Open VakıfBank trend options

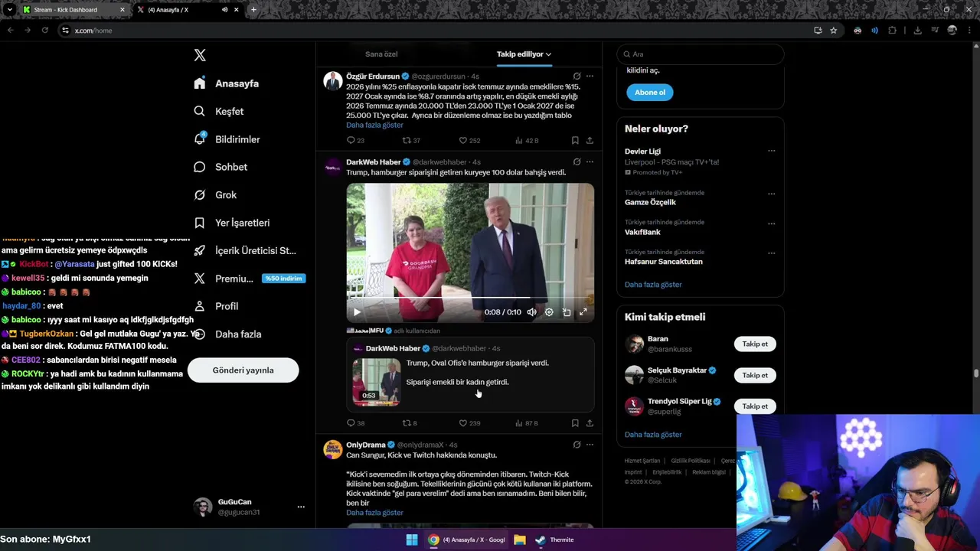[x=771, y=223]
